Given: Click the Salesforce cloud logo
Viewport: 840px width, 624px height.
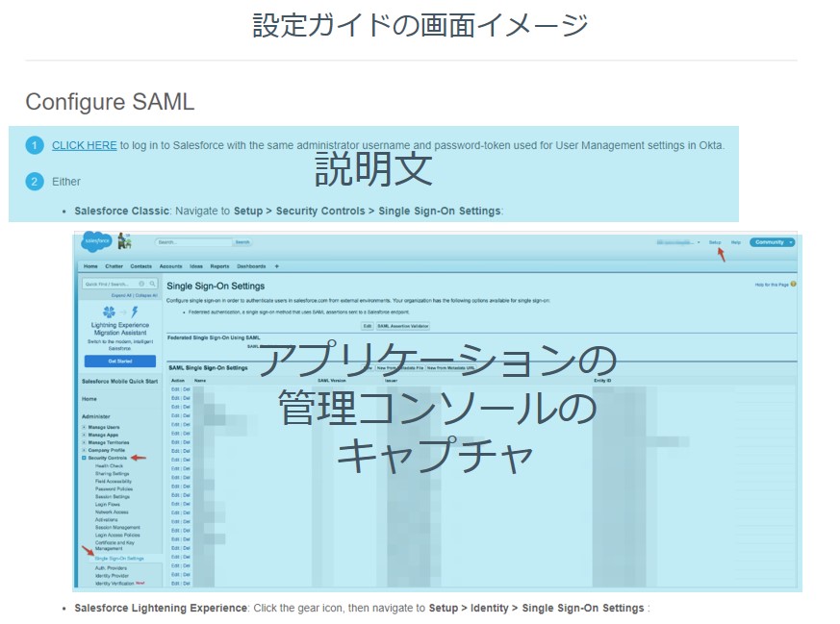Looking at the screenshot, I should tap(96, 242).
